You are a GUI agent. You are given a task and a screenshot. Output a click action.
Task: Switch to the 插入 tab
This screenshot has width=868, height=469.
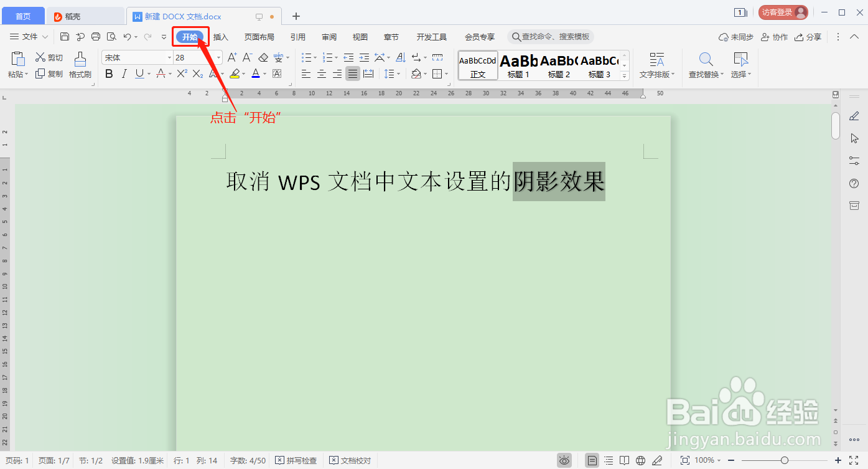(x=221, y=37)
